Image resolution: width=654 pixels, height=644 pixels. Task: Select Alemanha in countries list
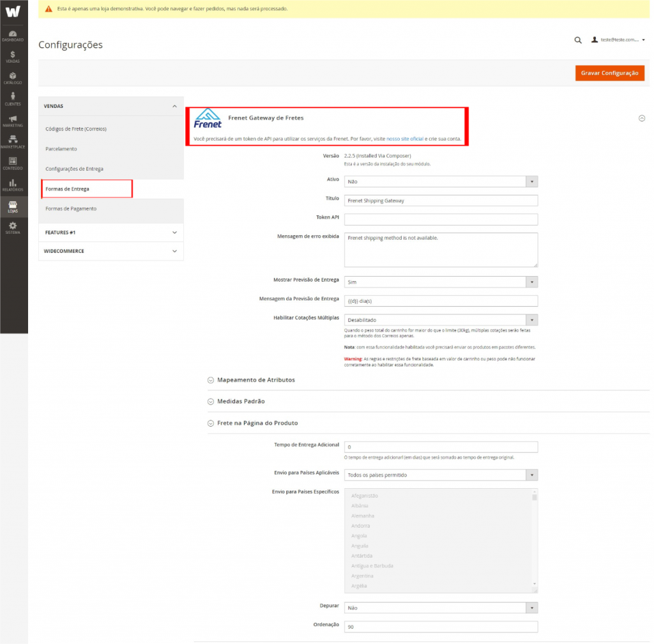(363, 516)
